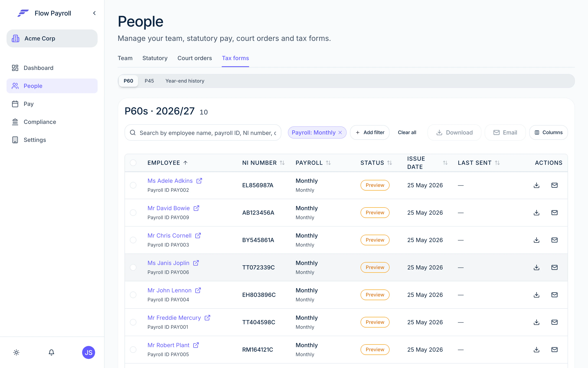Sort by Last Sent column
Screen dimensions: 588x368
click(x=479, y=163)
